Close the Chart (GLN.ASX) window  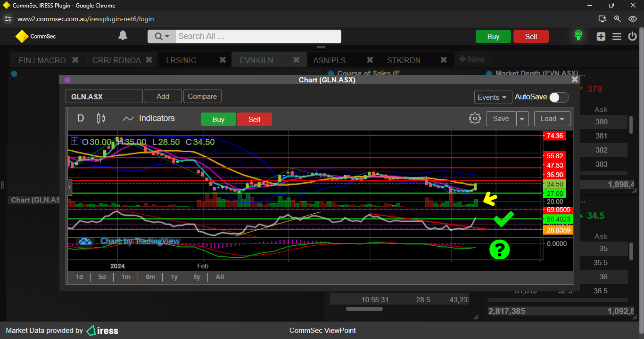(x=575, y=80)
